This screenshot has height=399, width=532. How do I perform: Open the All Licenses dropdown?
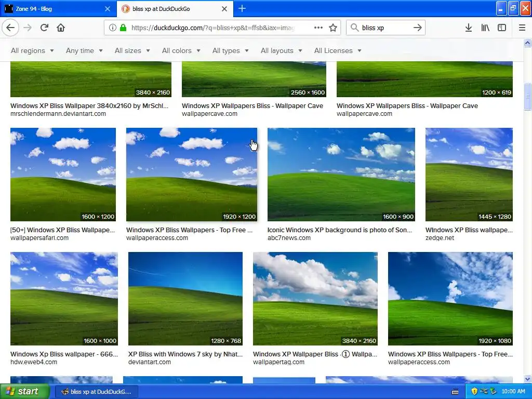(338, 50)
